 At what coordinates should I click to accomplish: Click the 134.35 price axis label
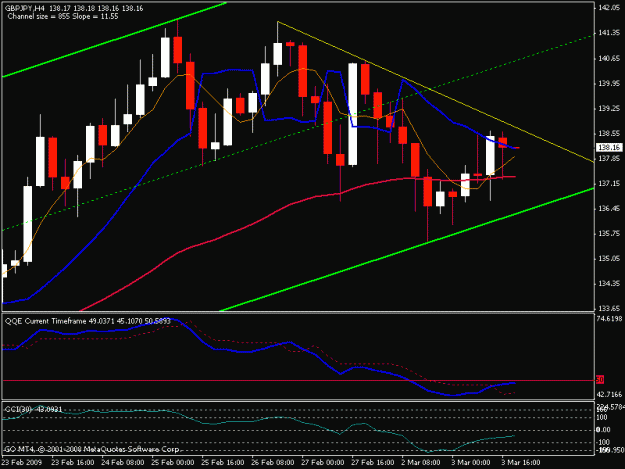[609, 284]
